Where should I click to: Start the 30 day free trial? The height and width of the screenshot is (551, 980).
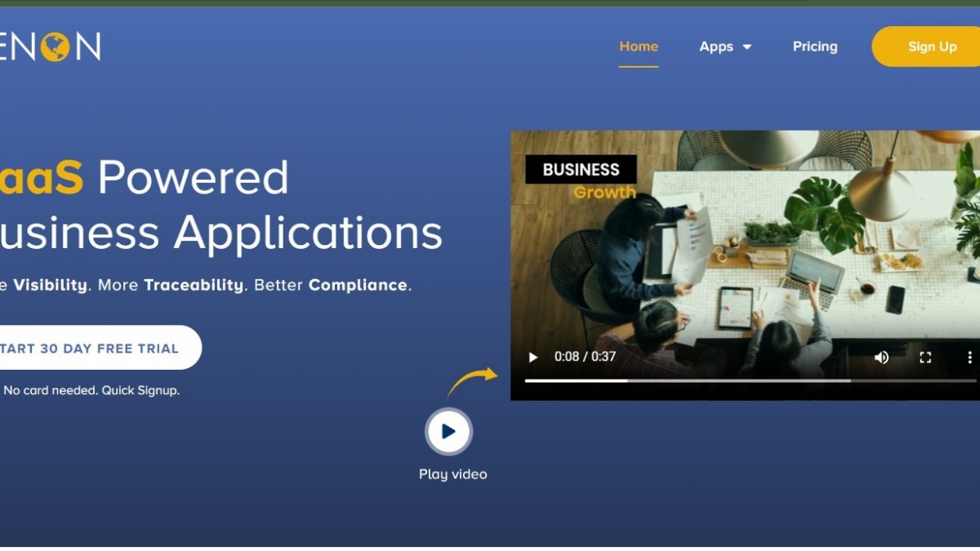100,348
